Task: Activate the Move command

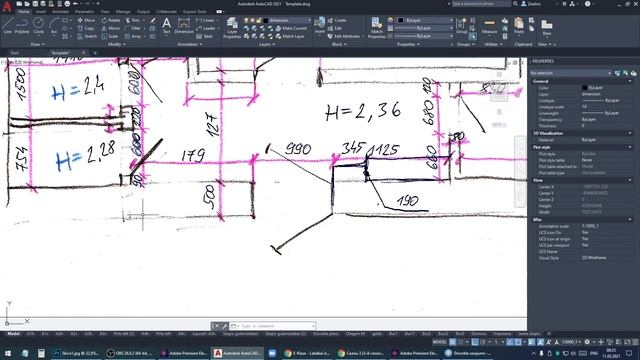Action: 86,20
